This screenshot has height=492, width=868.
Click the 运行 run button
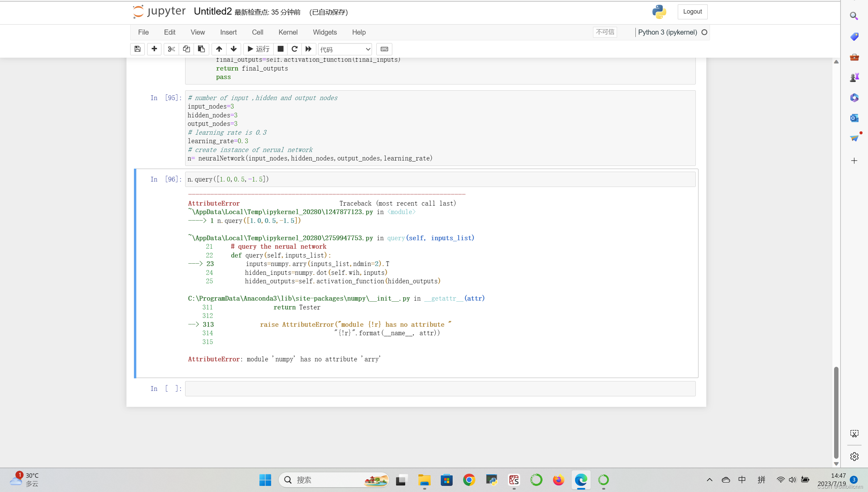coord(258,49)
